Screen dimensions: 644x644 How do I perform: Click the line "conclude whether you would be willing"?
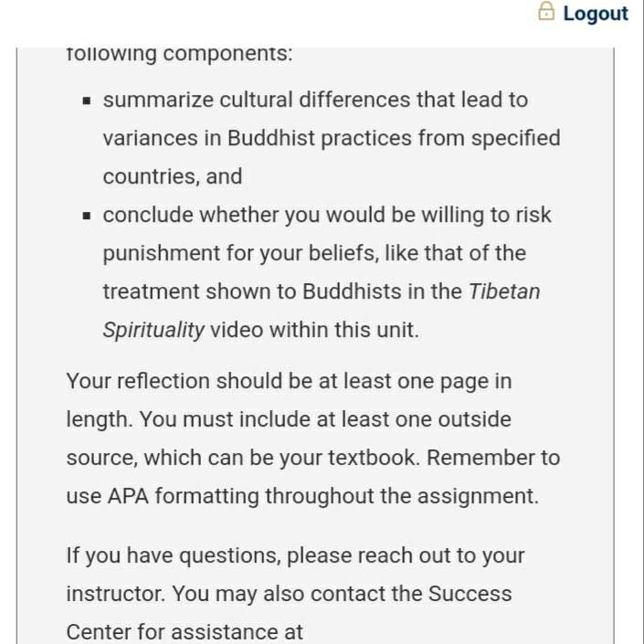tap(327, 216)
